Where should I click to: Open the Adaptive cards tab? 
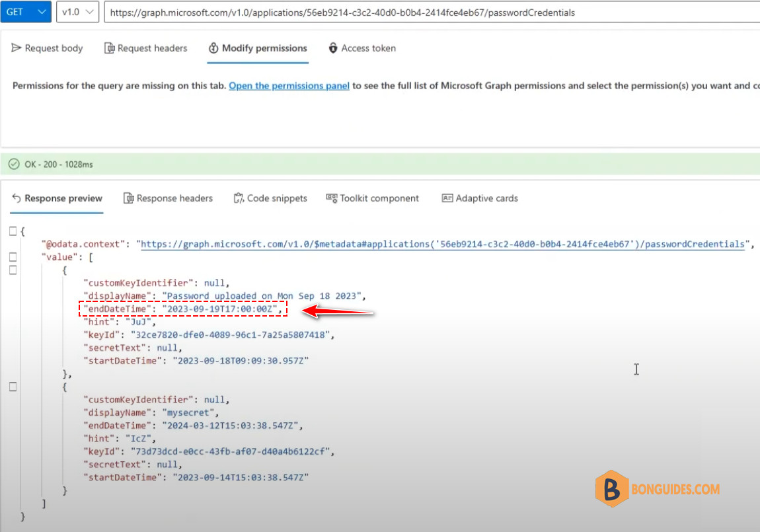(480, 198)
